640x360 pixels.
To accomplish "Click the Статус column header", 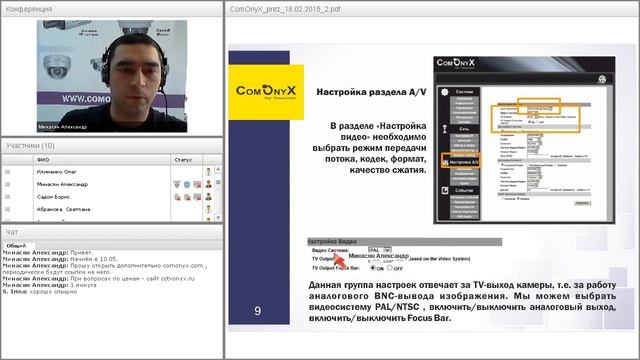I will (187, 160).
